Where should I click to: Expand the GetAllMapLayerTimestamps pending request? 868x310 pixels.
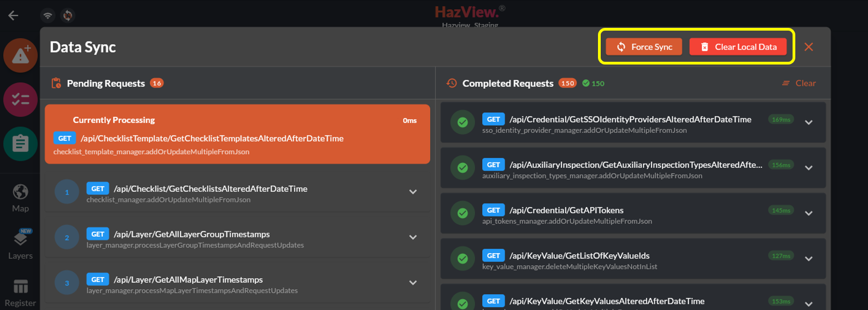point(413,283)
